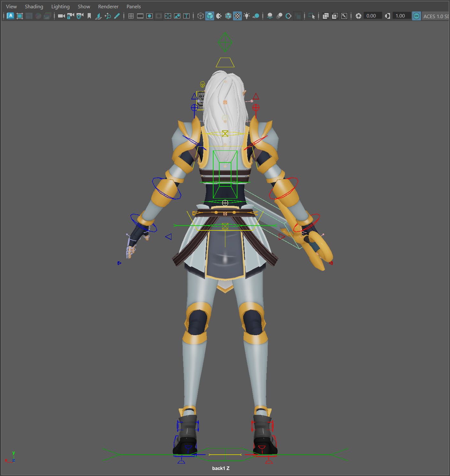This screenshot has height=476, width=450.
Task: Toggle the Resolution Gate icon
Action: click(x=149, y=16)
